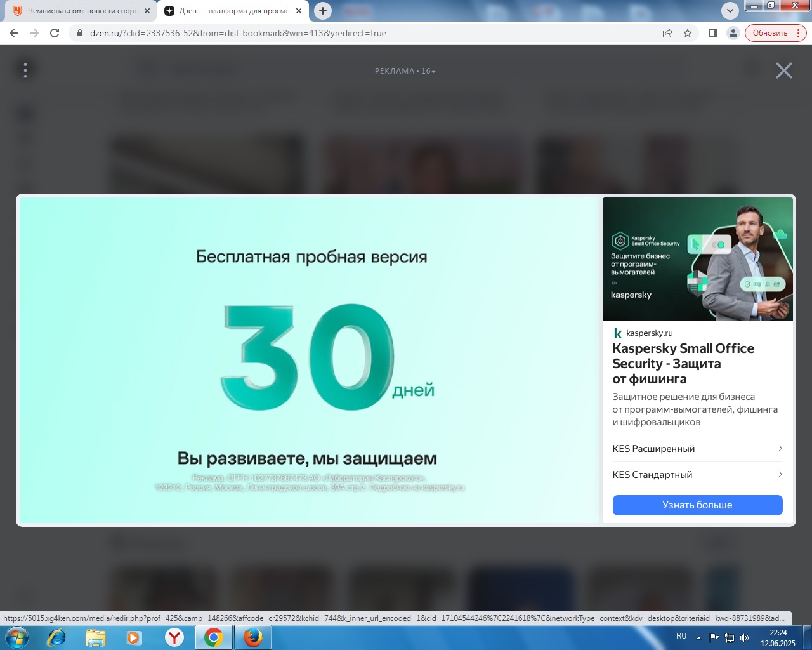Click the site lock icon
Screen dimensions: 812x650
coord(80,33)
